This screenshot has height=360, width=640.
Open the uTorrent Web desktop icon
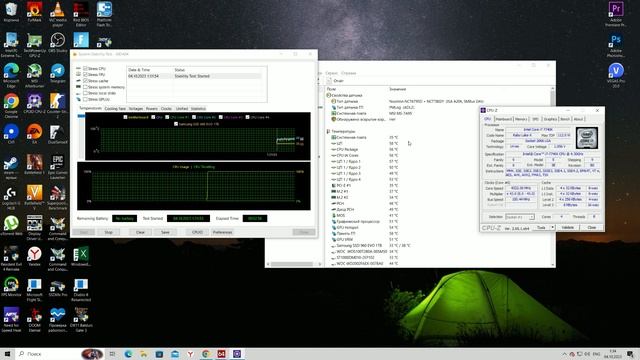click(11, 225)
